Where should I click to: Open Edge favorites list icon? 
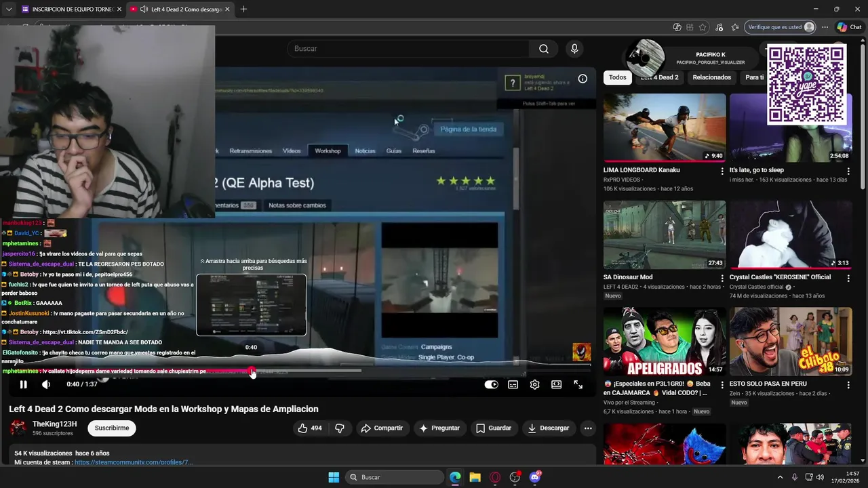click(x=735, y=27)
